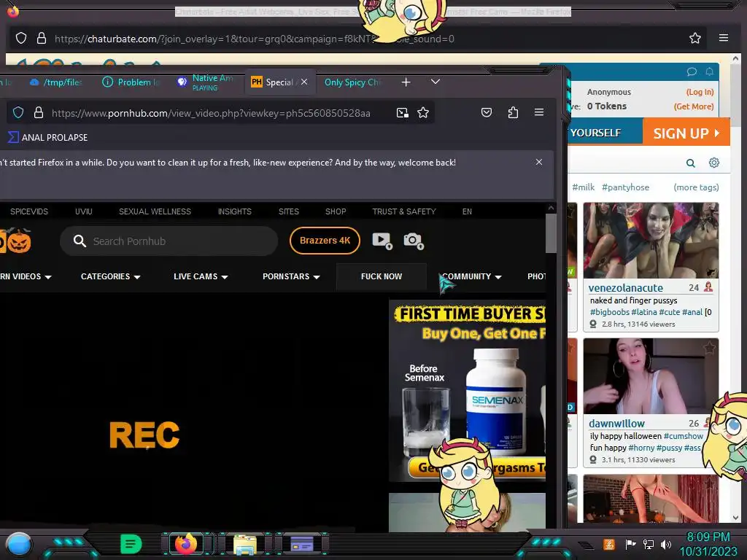The image size is (747, 560).
Task: Click the Chaturbate page scroll-down arrow
Action: [x=735, y=518]
